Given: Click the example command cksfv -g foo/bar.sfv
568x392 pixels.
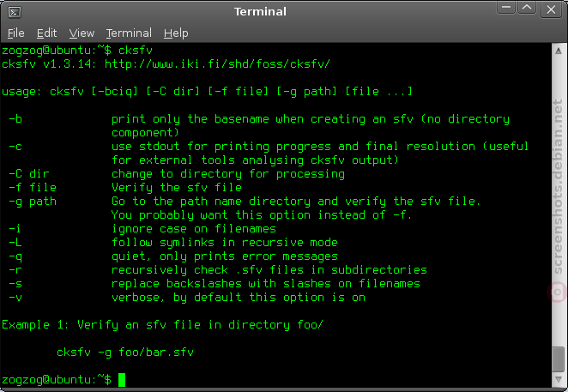Looking at the screenshot, I should (x=125, y=353).
